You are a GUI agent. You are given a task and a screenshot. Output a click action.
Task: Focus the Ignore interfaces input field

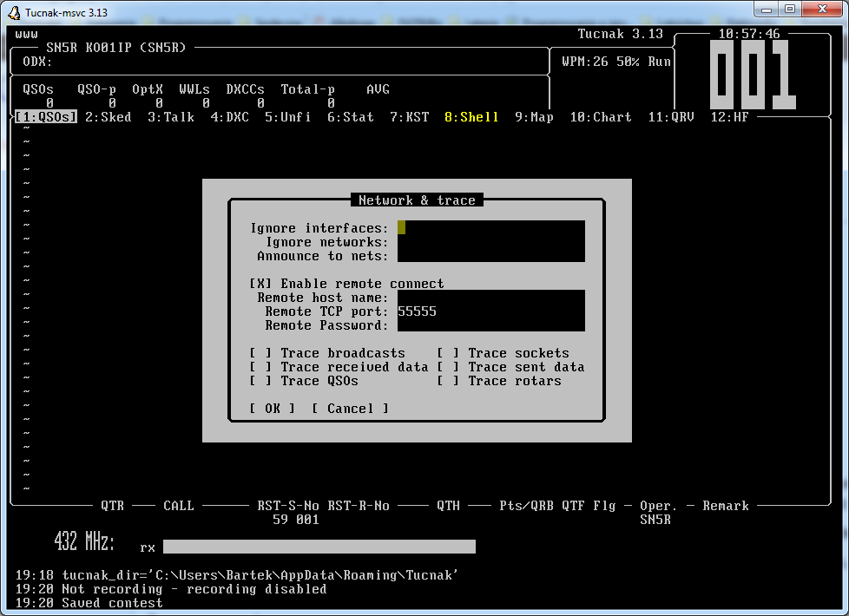coord(491,227)
